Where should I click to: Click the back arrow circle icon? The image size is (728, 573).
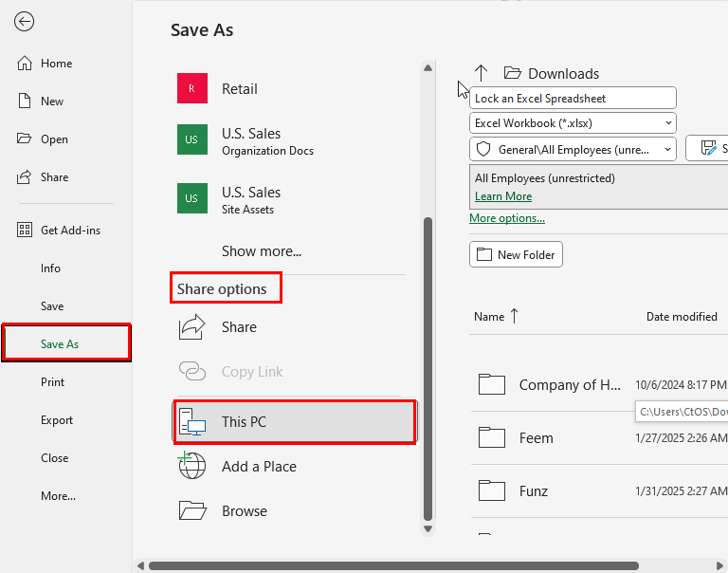click(24, 22)
